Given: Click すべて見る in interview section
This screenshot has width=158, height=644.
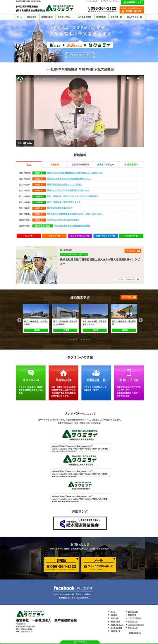Looking at the screenshot, I should pyautogui.click(x=133, y=251).
